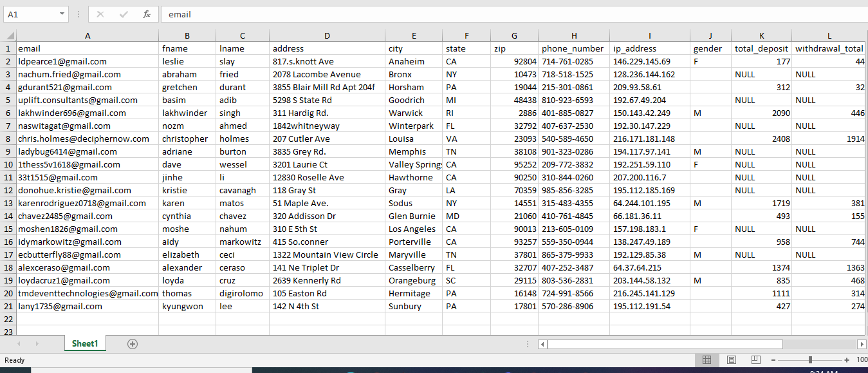Open the Name Box dropdown arrow
This screenshot has width=868, height=373.
62,14
